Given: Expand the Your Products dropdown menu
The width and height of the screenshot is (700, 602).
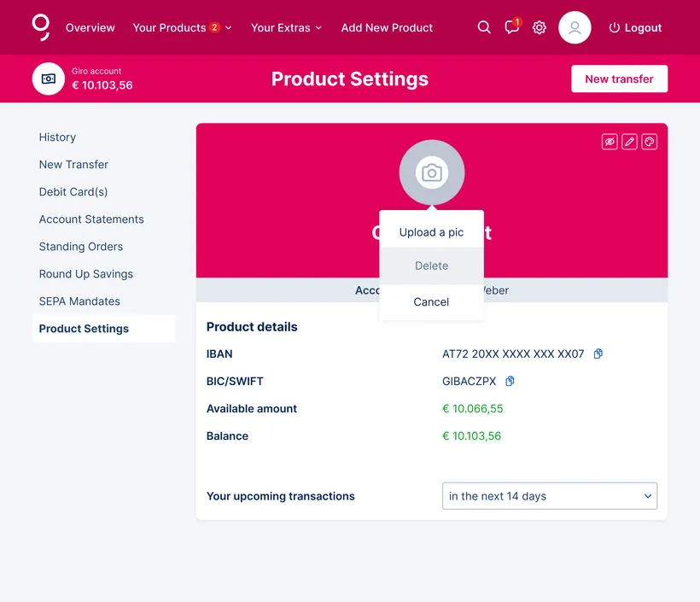Looking at the screenshot, I should tap(182, 27).
